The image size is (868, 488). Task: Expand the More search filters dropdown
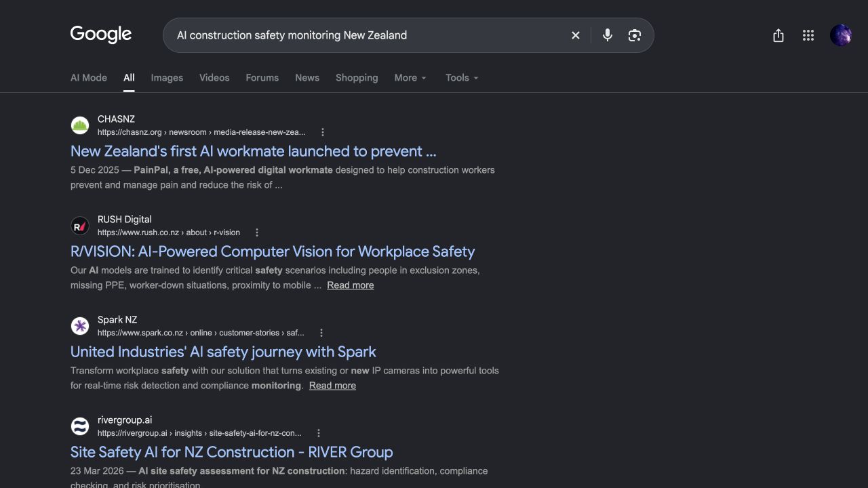pyautogui.click(x=411, y=78)
